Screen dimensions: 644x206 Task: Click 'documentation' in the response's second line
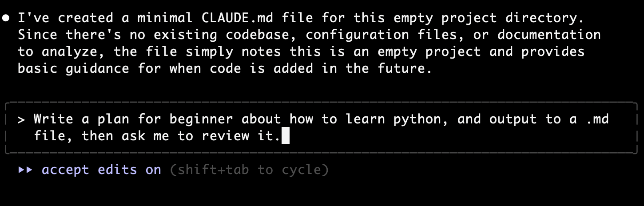pyautogui.click(x=549, y=35)
